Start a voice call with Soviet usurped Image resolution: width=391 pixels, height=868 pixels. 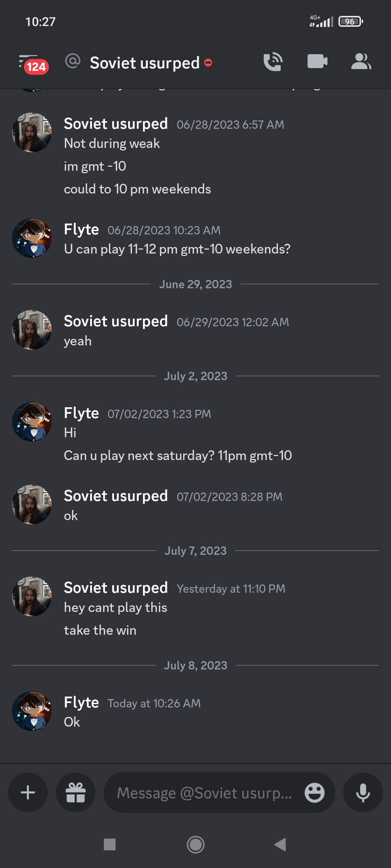click(273, 62)
